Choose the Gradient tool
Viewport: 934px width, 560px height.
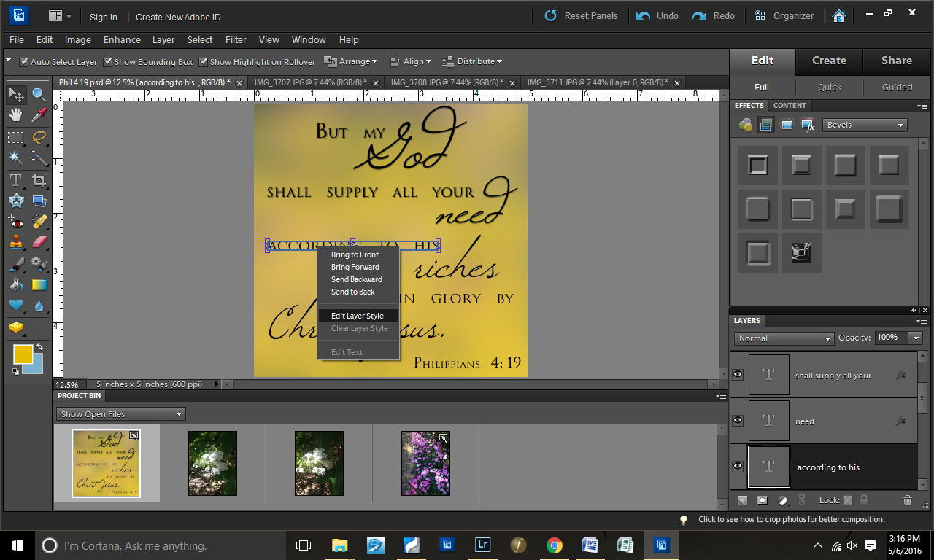(39, 284)
